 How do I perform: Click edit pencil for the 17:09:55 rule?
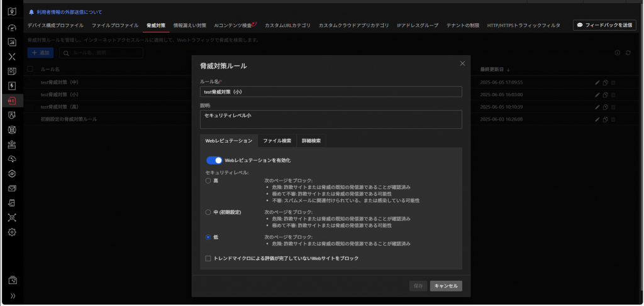coord(597,82)
